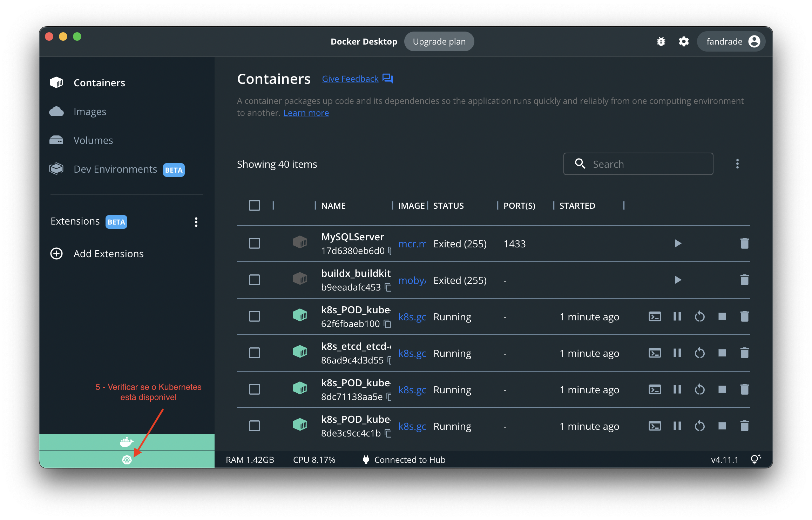This screenshot has width=812, height=520.
Task: Start the MySQLServer container
Action: pyautogui.click(x=678, y=244)
